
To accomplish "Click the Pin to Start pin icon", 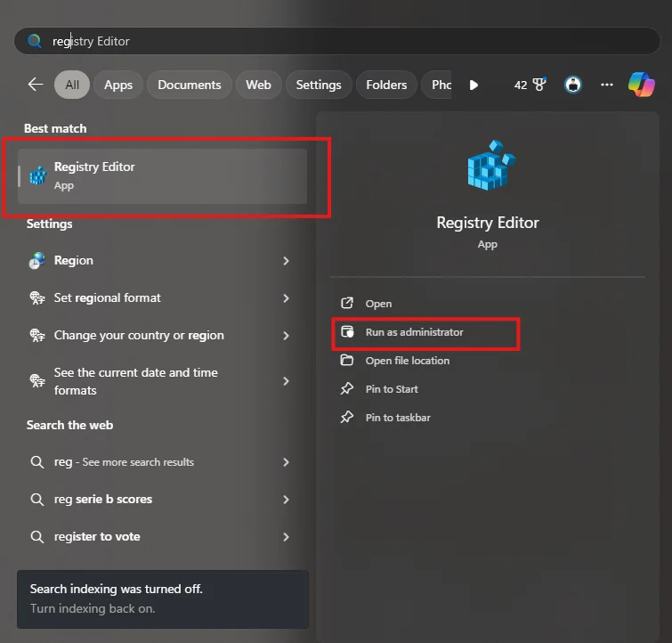I will coord(347,388).
